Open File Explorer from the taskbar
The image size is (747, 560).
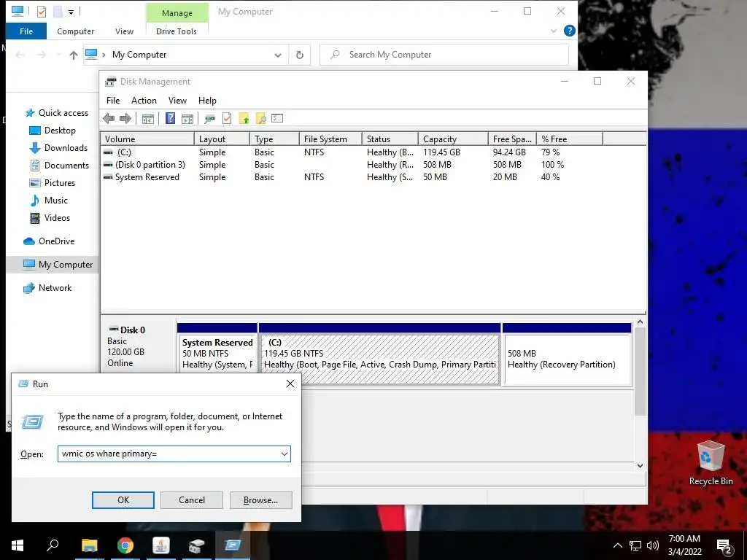point(89,545)
